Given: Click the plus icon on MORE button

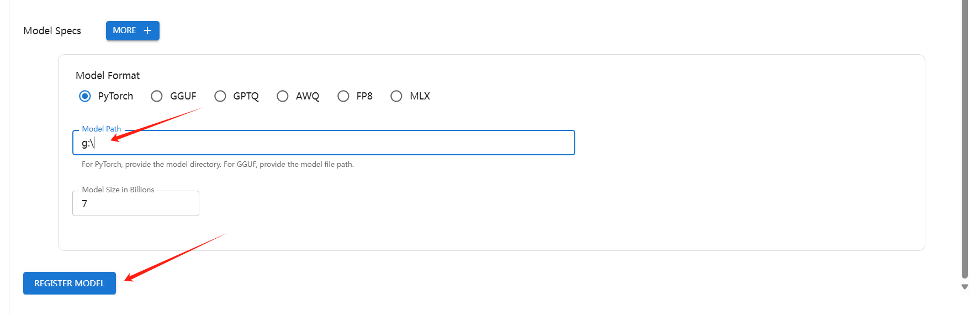Looking at the screenshot, I should (x=147, y=31).
